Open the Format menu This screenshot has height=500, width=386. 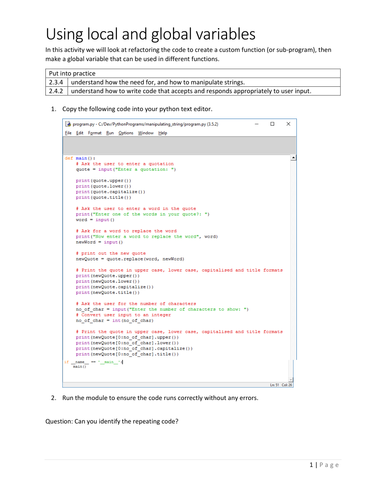[x=95, y=133]
